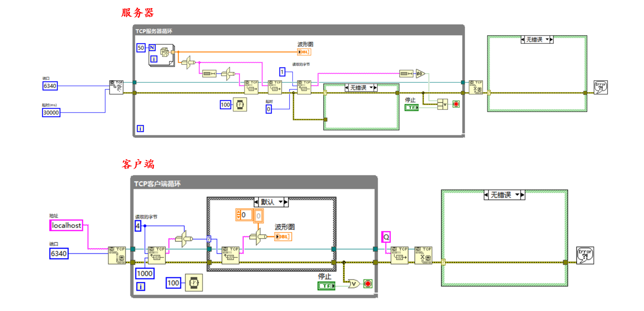
Task: Click the client port constant 6340
Action: [59, 253]
